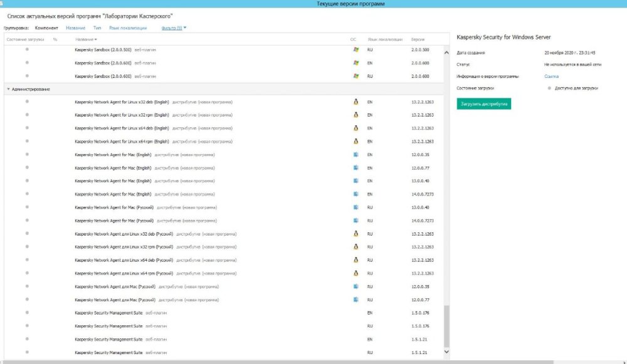Click Linux penguin icon for x64 rpm Русский agent
This screenshot has height=364, width=627.
click(x=356, y=273)
